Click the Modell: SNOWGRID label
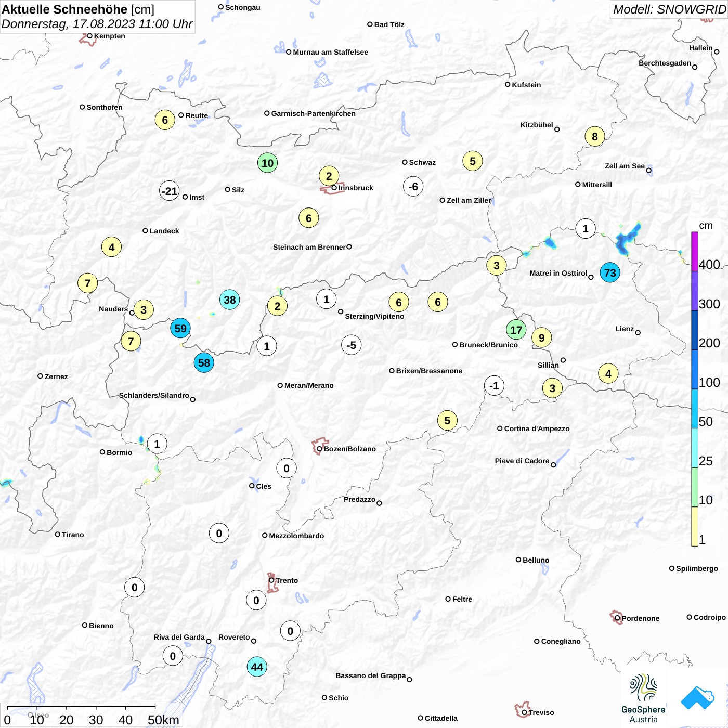Image resolution: width=728 pixels, height=728 pixels. pos(670,9)
